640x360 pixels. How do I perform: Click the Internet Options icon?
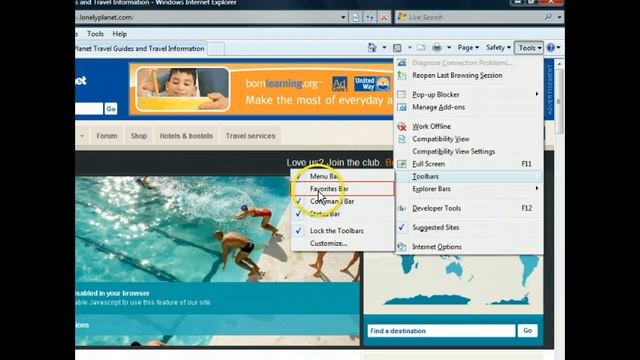402,247
